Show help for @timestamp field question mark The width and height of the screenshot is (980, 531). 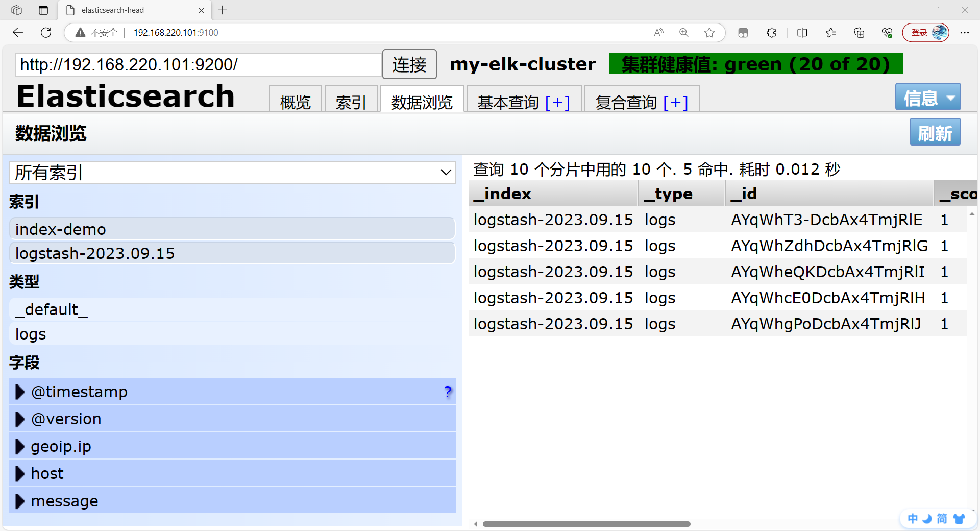[448, 392]
